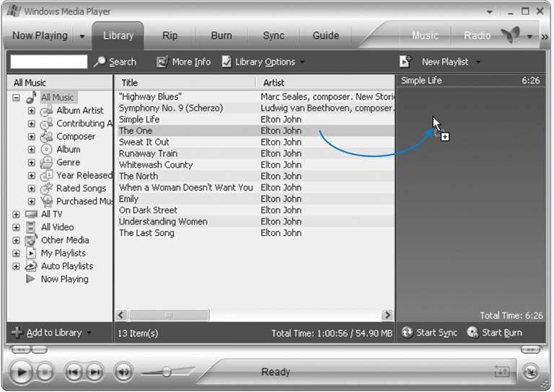Select the song Runaway Train
554x392 pixels.
(x=148, y=153)
